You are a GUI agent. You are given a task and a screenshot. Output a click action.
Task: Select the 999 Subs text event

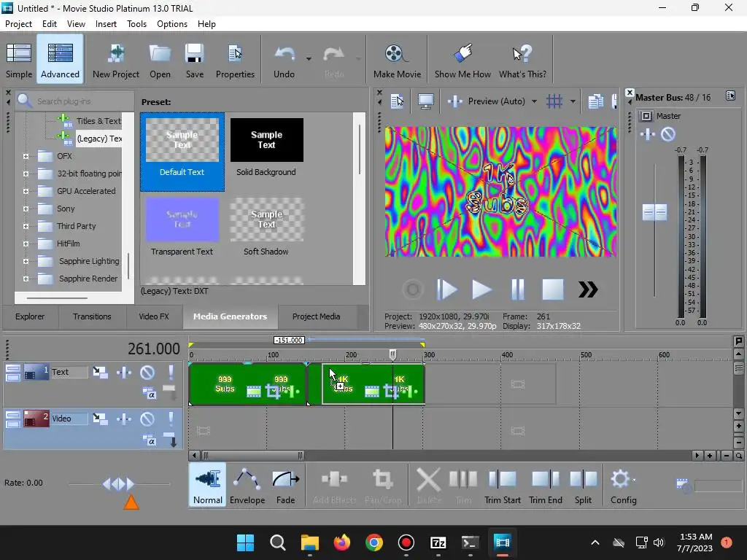[x=247, y=384]
